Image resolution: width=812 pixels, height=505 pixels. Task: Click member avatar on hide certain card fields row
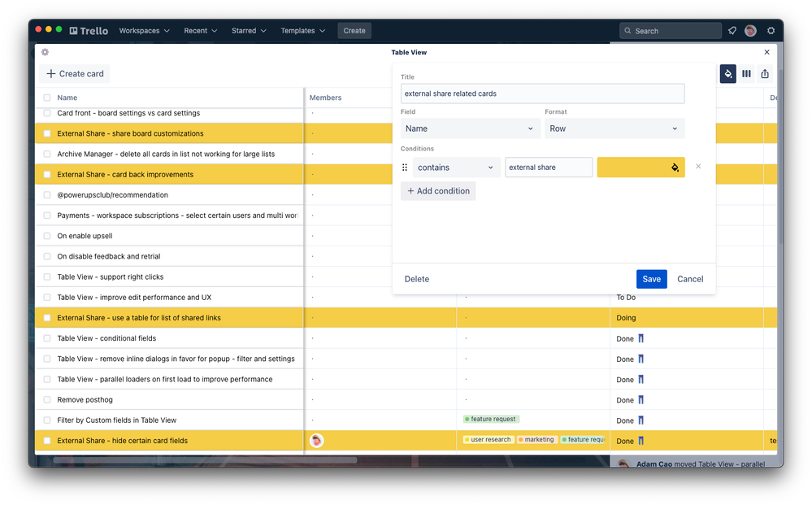coord(316,440)
